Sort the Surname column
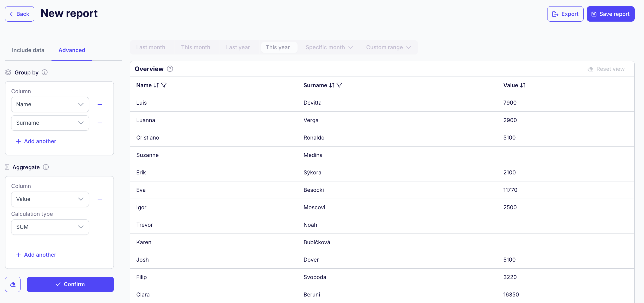 pyautogui.click(x=332, y=85)
